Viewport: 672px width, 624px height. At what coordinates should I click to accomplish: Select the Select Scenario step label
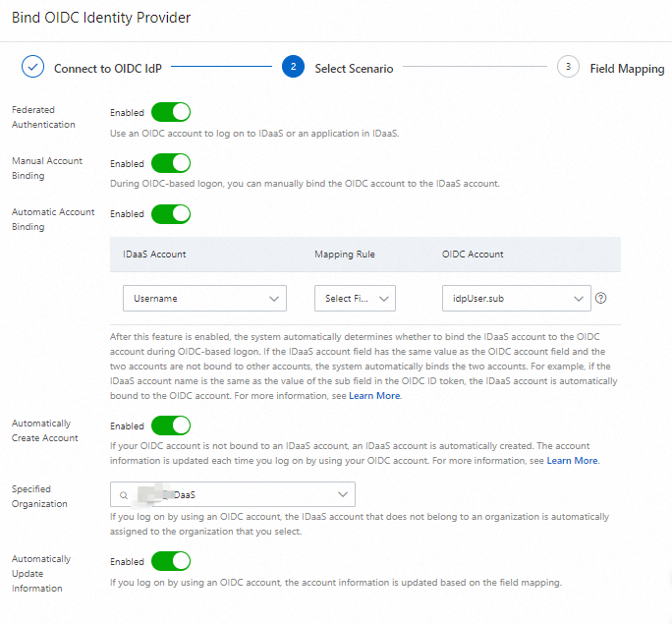(354, 69)
